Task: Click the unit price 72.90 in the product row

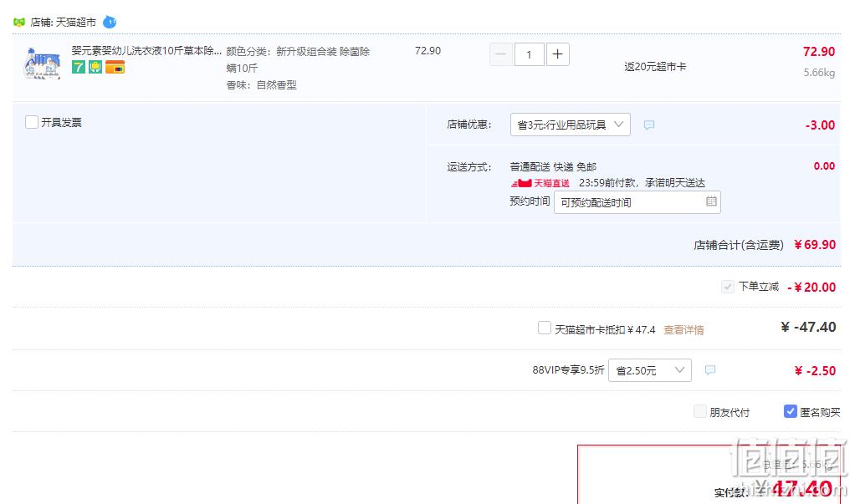Action: (x=427, y=51)
